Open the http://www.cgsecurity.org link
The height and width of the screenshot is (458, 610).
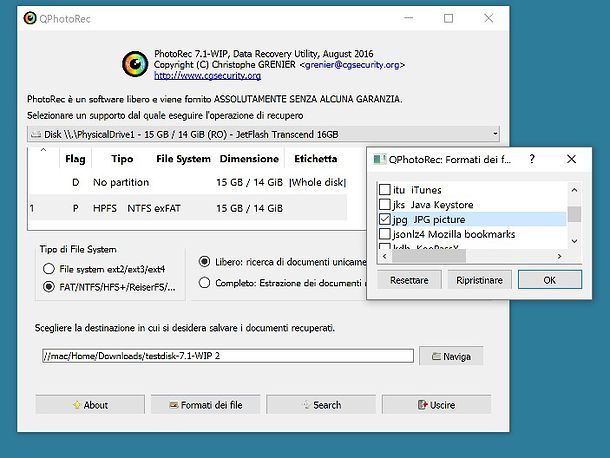click(207, 75)
